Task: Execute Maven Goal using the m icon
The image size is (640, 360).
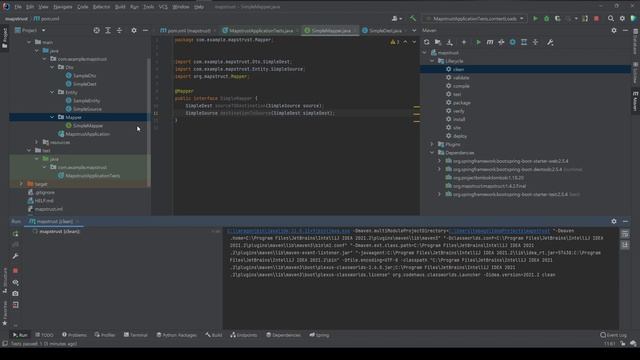Action: click(490, 42)
